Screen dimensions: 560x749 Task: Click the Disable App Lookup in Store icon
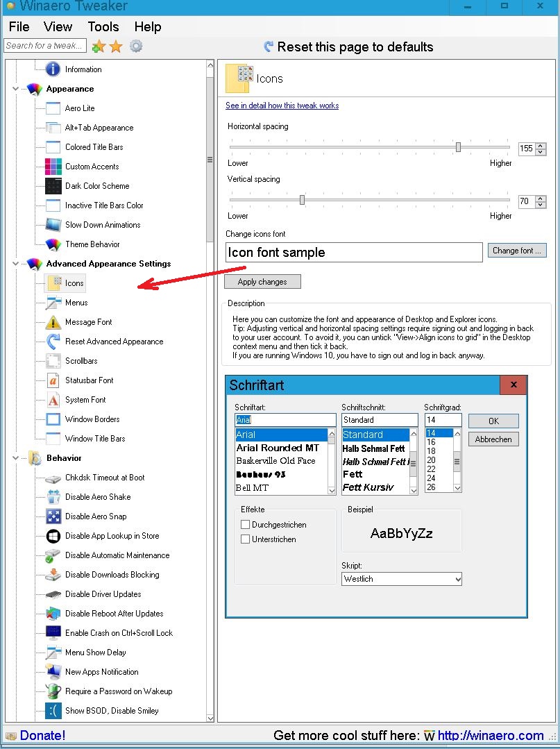click(x=53, y=536)
